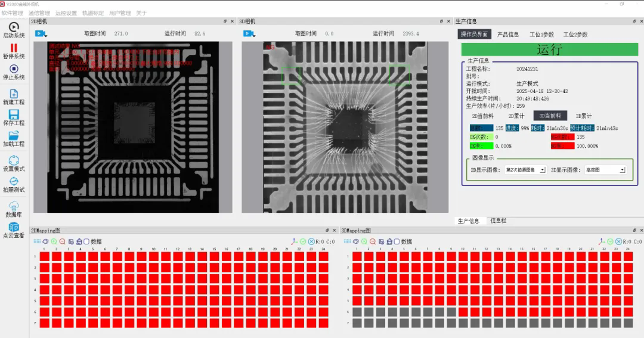Screen dimensions: 644x338
Task: Open the 通信管理 menu
Action: tap(38, 13)
